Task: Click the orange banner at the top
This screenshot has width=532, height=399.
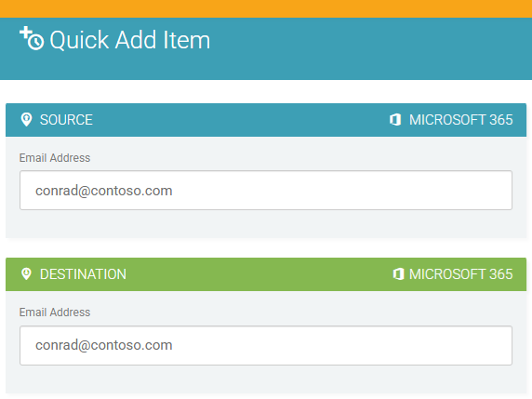Action: (x=266, y=8)
